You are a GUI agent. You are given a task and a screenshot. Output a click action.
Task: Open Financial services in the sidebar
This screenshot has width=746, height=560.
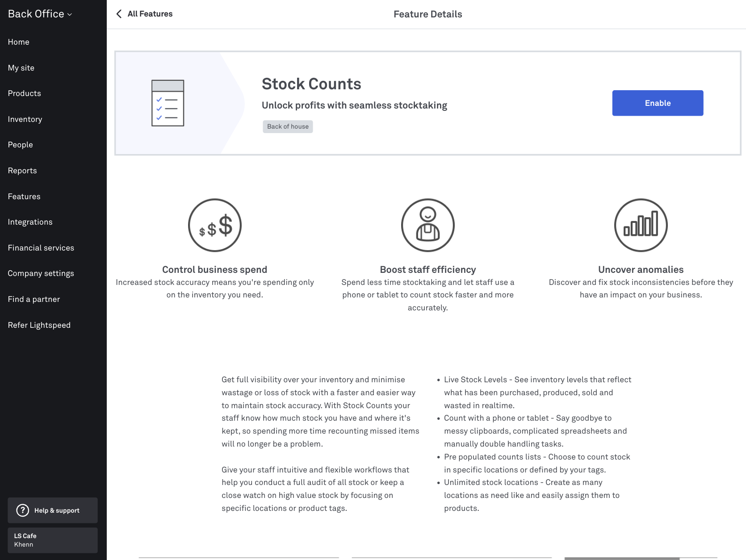[x=41, y=248]
